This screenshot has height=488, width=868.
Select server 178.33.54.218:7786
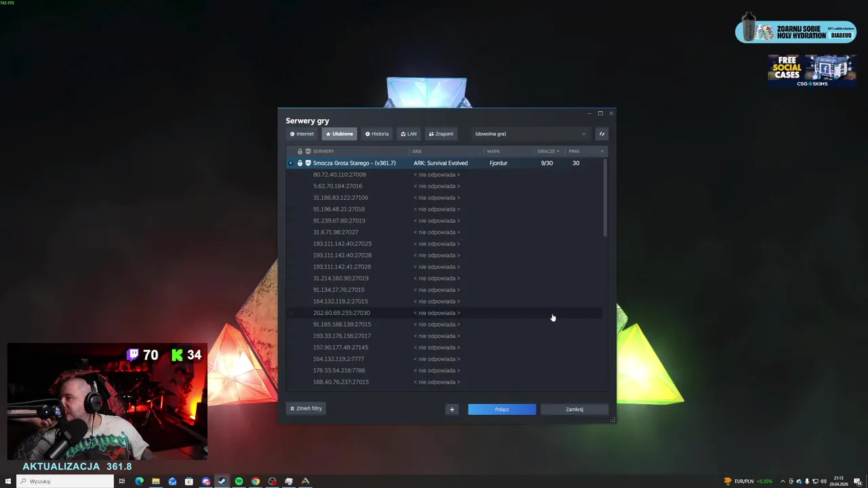444,370
